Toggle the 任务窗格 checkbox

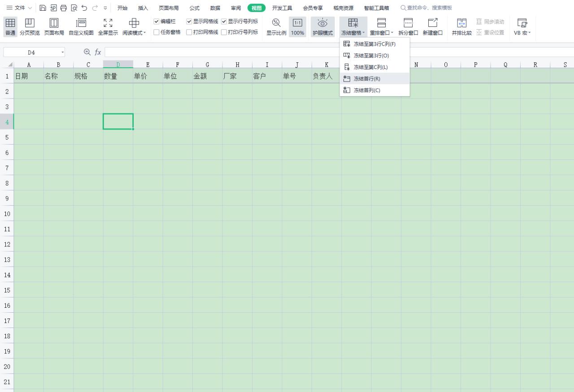click(x=157, y=32)
